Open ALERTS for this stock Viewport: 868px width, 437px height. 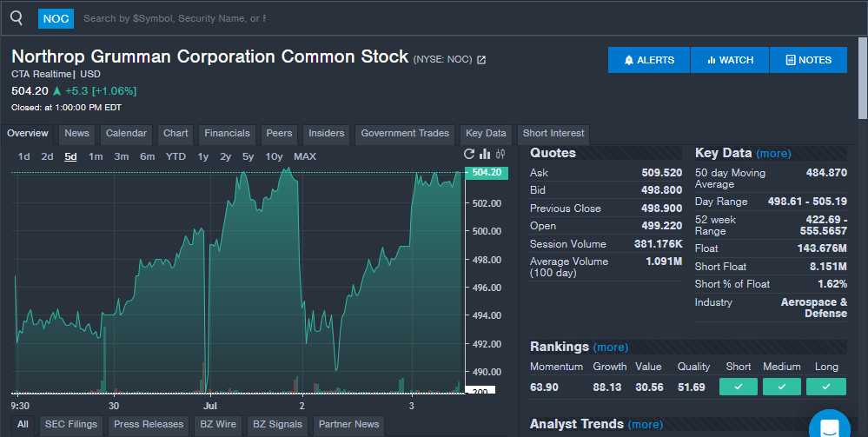(649, 60)
